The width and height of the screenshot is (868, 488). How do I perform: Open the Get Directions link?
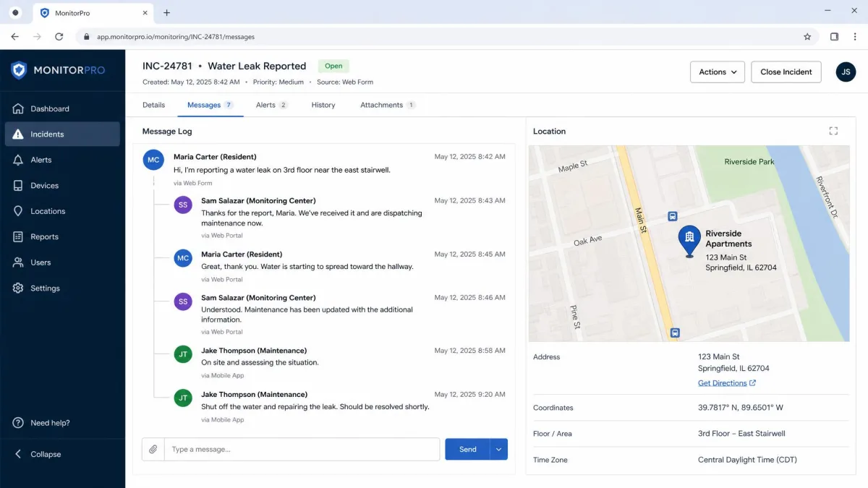pos(727,383)
